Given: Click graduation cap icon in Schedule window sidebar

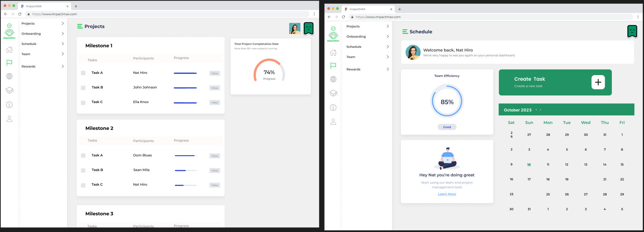Looking at the screenshot, I should pyautogui.click(x=333, y=93).
